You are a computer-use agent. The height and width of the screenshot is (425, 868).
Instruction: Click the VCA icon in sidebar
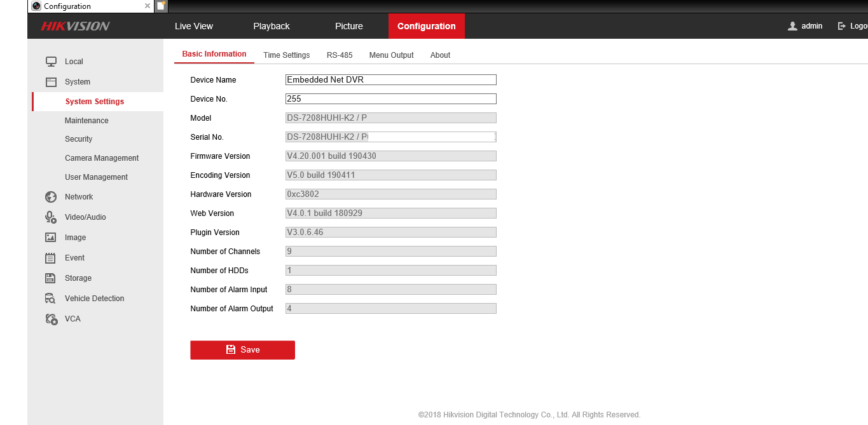pyautogui.click(x=51, y=319)
